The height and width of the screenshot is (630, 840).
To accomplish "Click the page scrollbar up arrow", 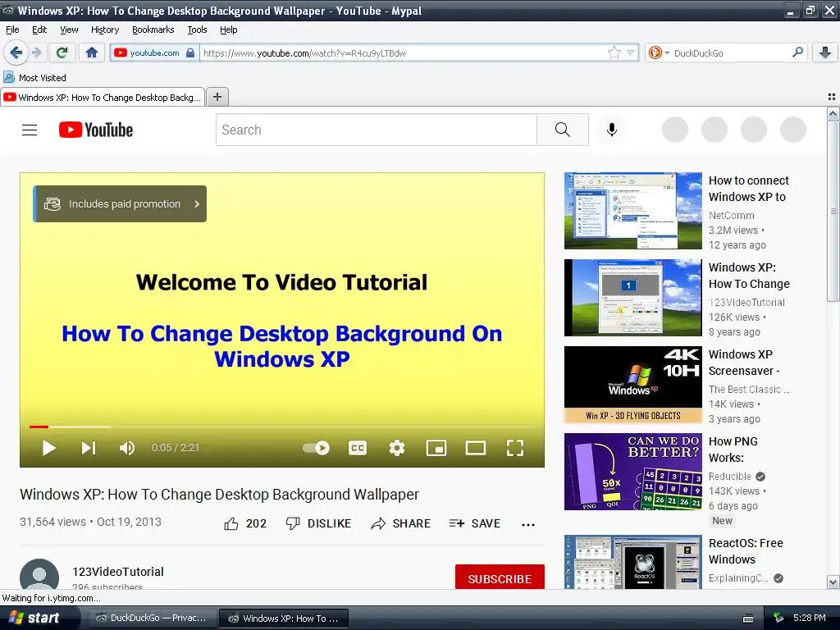I will pyautogui.click(x=833, y=113).
